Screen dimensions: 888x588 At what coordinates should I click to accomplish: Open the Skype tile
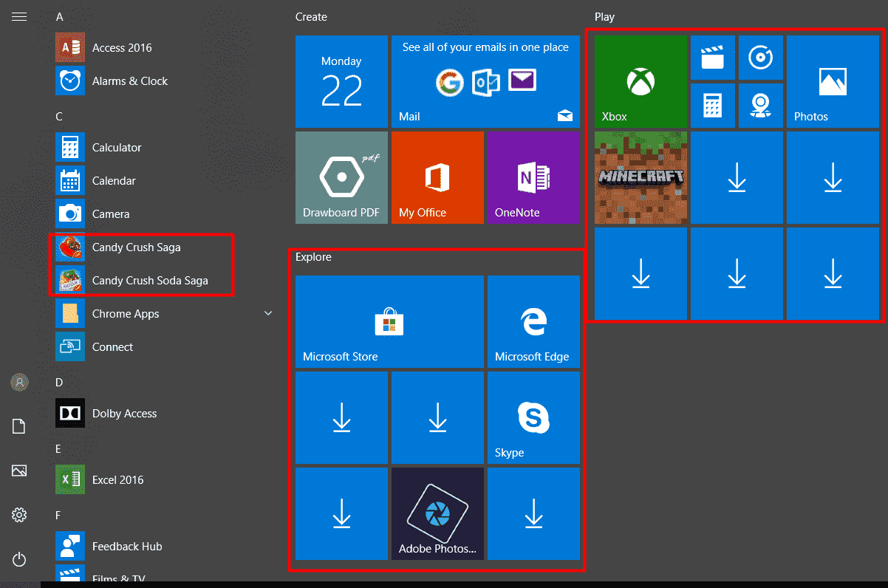533,417
